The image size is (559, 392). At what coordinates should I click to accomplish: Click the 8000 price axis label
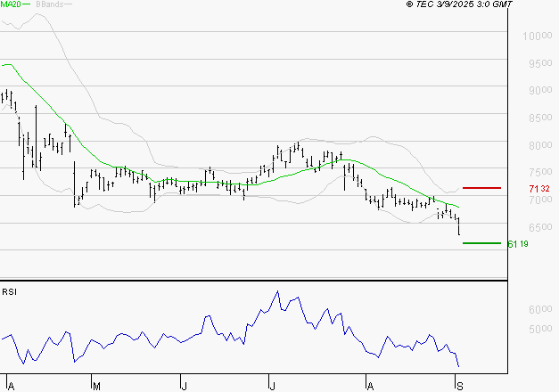click(540, 145)
